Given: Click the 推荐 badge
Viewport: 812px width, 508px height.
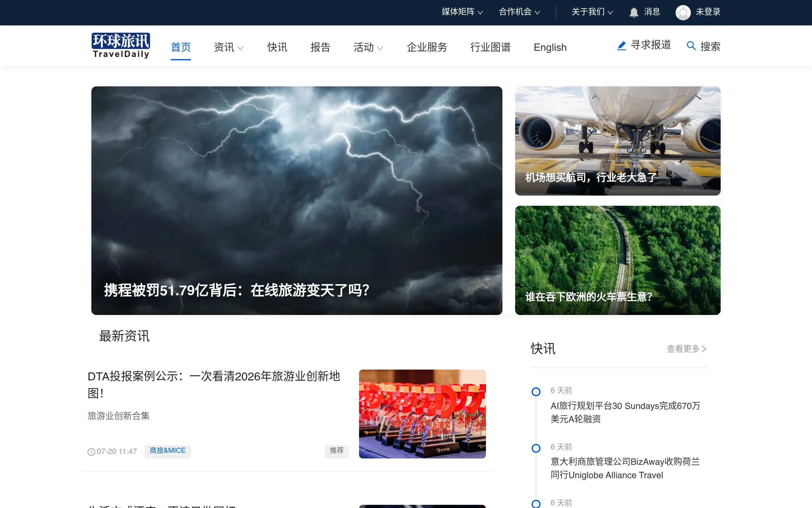Looking at the screenshot, I should [337, 451].
